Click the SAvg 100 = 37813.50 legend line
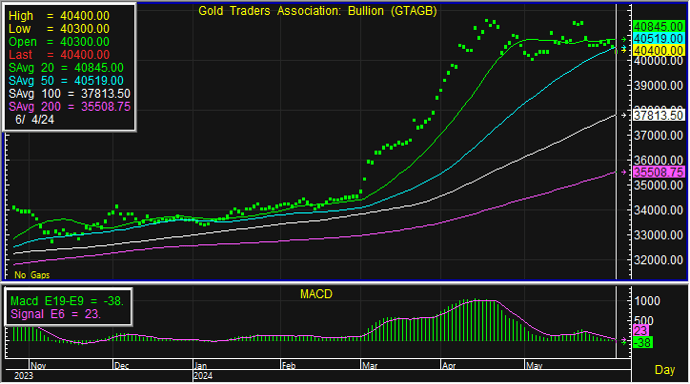The width and height of the screenshot is (690, 384). pos(70,94)
